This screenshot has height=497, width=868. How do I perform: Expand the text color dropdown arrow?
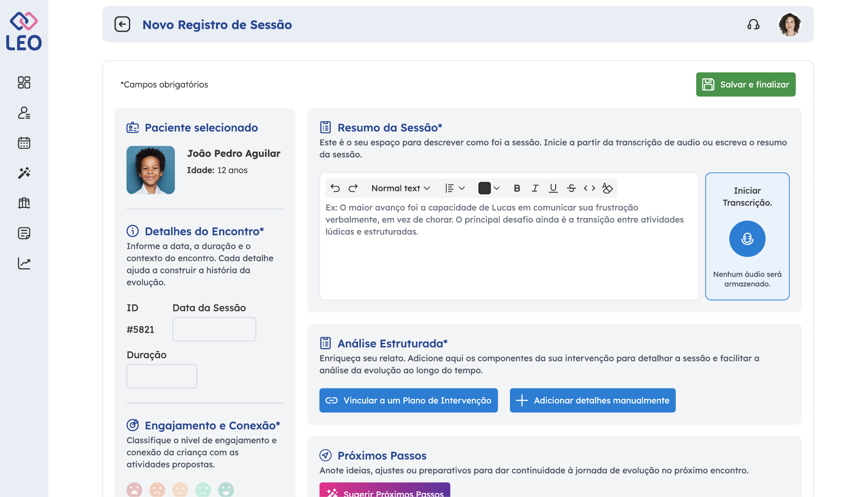point(496,188)
